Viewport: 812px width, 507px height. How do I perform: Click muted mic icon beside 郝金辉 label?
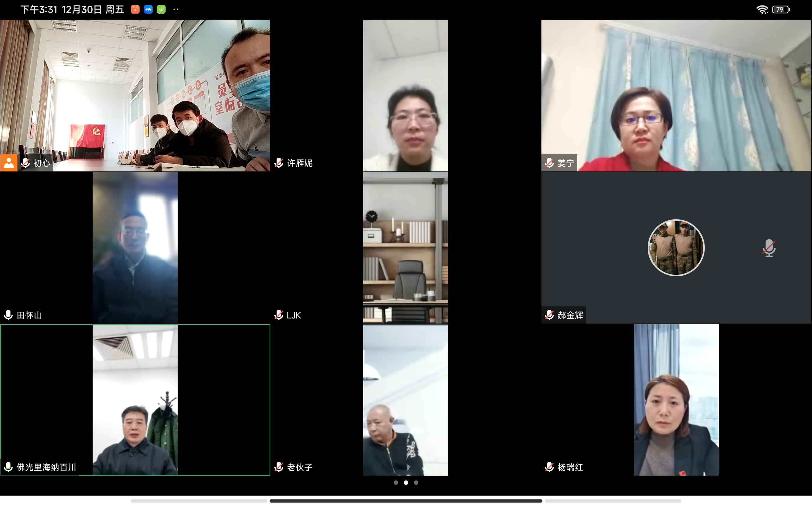549,315
